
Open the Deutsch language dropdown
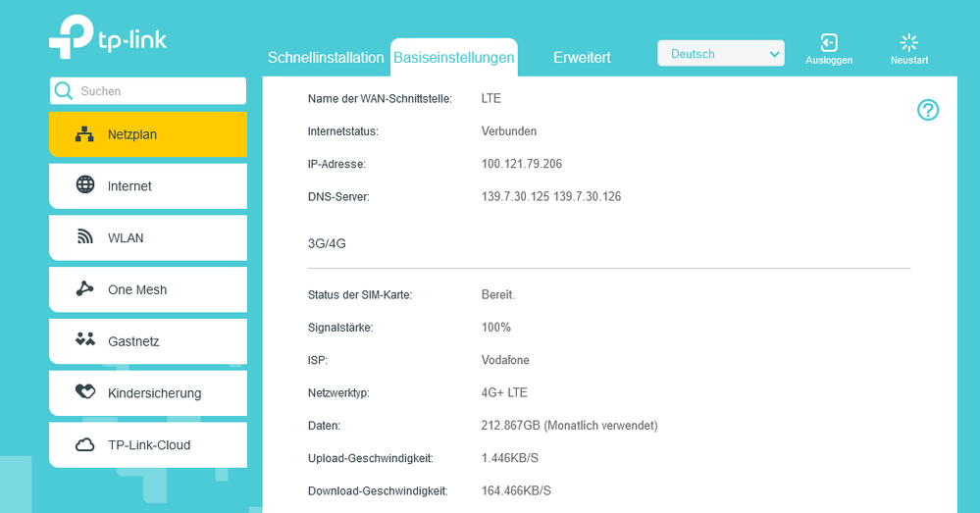click(x=721, y=54)
